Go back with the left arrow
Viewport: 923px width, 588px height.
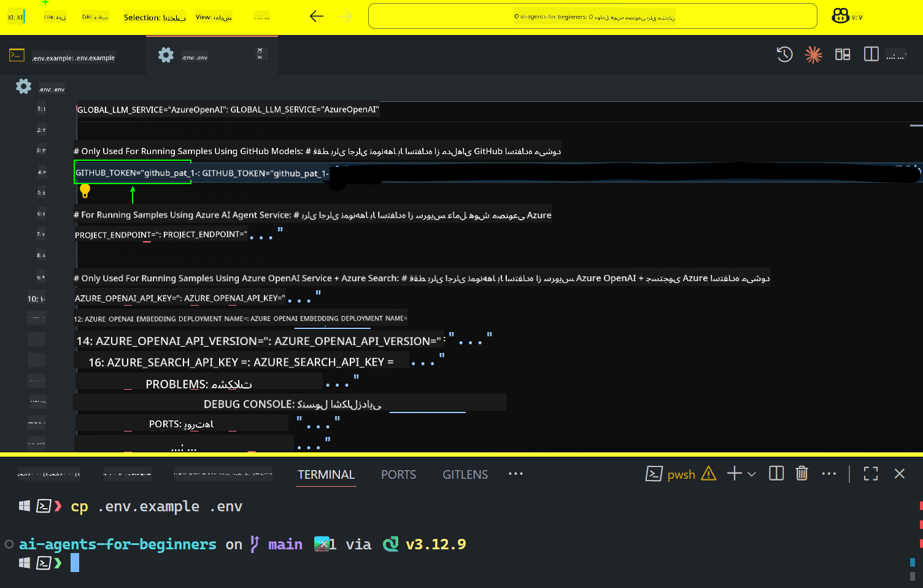pyautogui.click(x=317, y=17)
